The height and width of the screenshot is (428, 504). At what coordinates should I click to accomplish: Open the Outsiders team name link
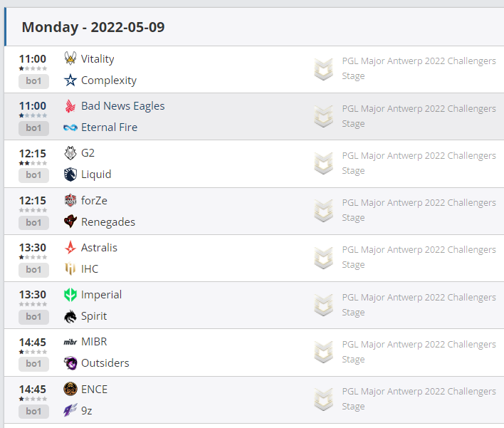click(x=105, y=363)
